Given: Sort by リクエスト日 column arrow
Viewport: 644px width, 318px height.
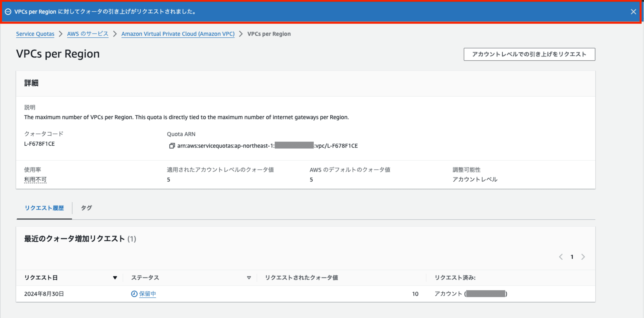Looking at the screenshot, I should click(x=115, y=278).
